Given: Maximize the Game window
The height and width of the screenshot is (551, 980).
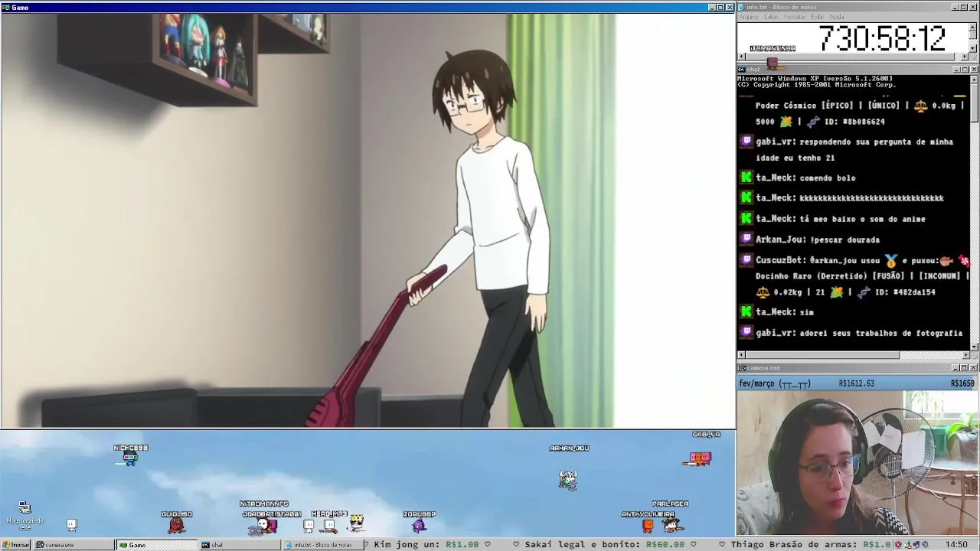Looking at the screenshot, I should (x=720, y=7).
